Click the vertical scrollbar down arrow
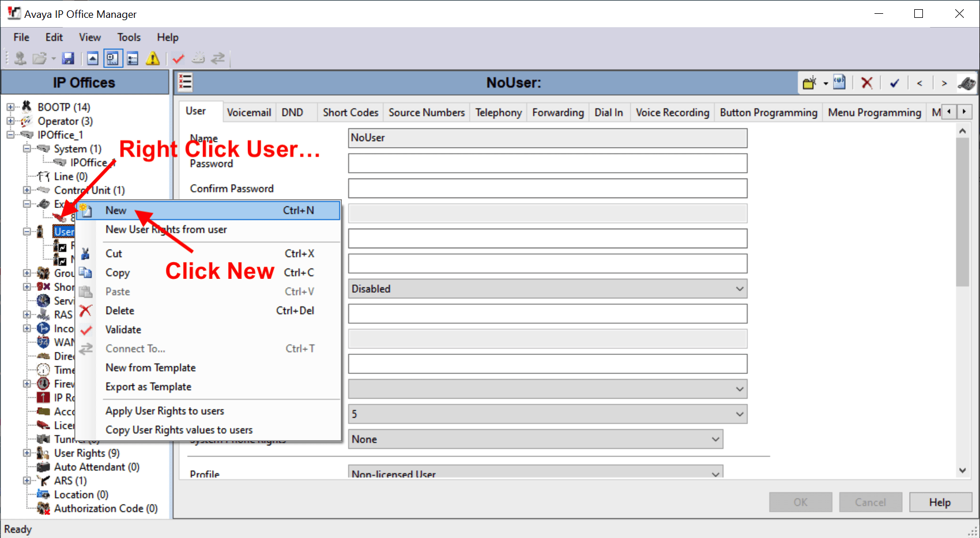This screenshot has width=980, height=538. tap(962, 471)
